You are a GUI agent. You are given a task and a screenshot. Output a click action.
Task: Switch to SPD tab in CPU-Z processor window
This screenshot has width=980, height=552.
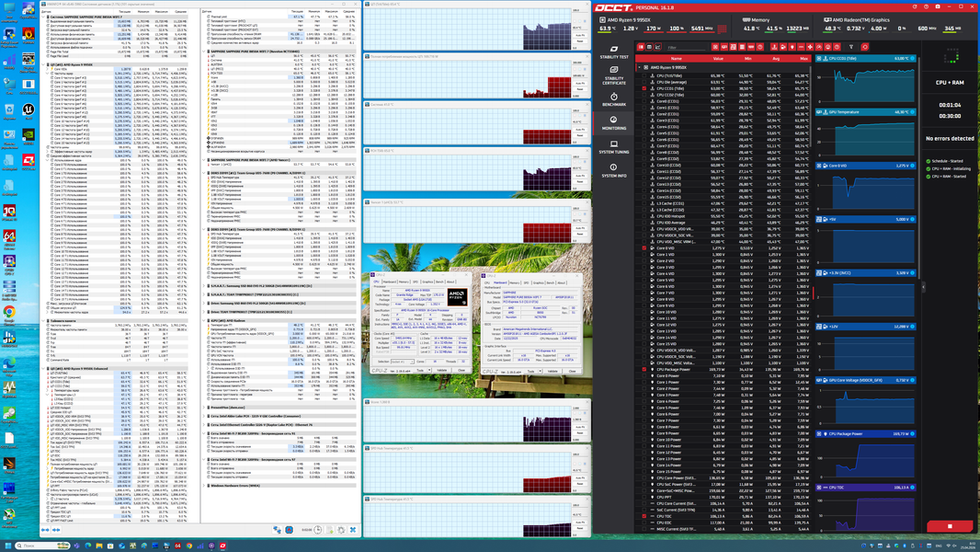(416, 282)
